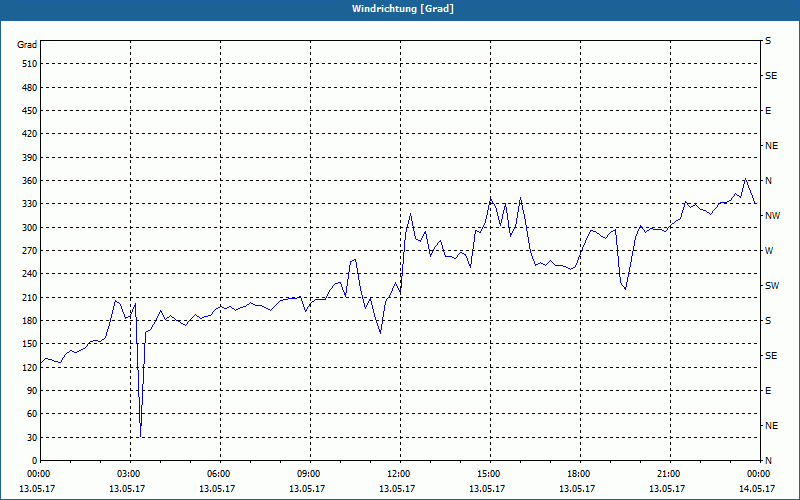This screenshot has width=800, height=500.
Task: Click the 'Grad' unit label on the y-axis
Action: [27, 45]
